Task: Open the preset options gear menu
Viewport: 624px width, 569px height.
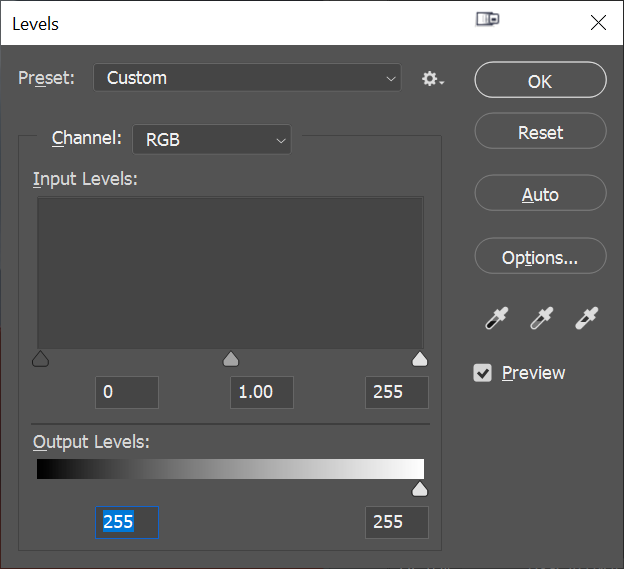Action: point(433,78)
